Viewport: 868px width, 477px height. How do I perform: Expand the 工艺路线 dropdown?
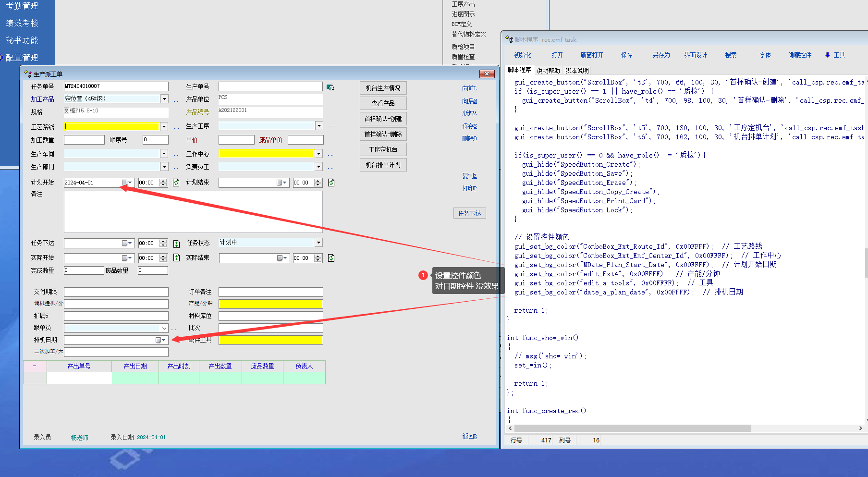coord(164,127)
